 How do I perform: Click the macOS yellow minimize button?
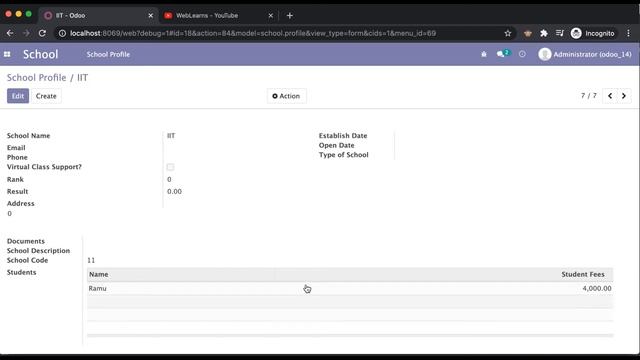coord(18,14)
